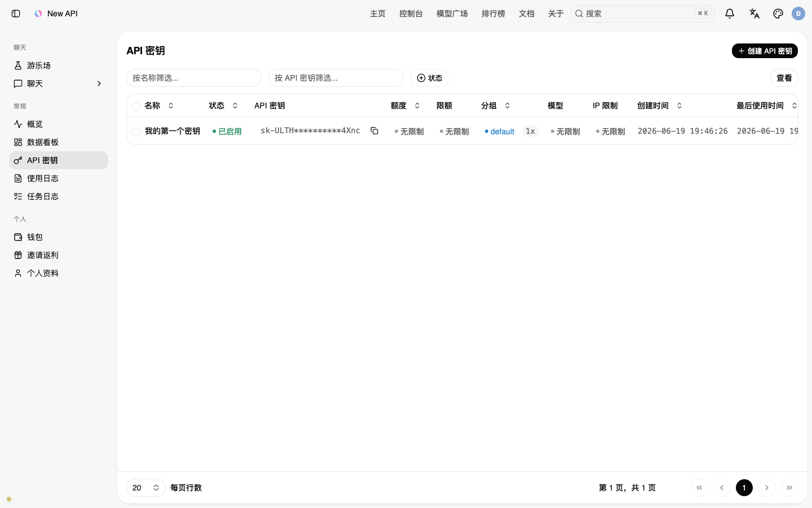Go to 模型广场 in the top nav
Screen dimensions: 812x508
pos(452,14)
